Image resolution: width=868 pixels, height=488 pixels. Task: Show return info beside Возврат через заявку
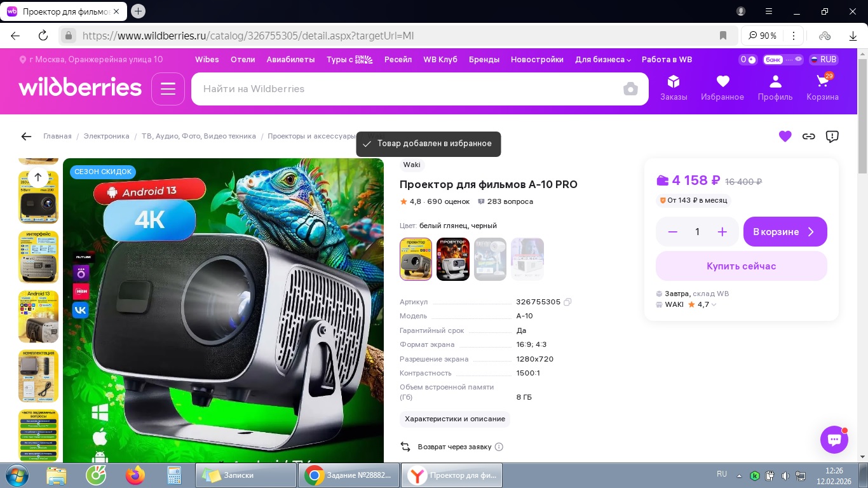pyautogui.click(x=499, y=447)
